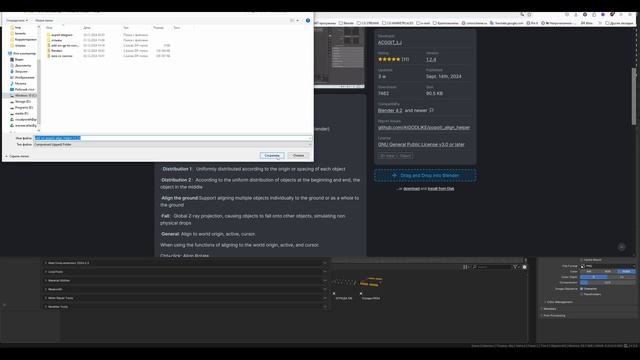Toggle the Placeholders checkbox

tap(582, 294)
